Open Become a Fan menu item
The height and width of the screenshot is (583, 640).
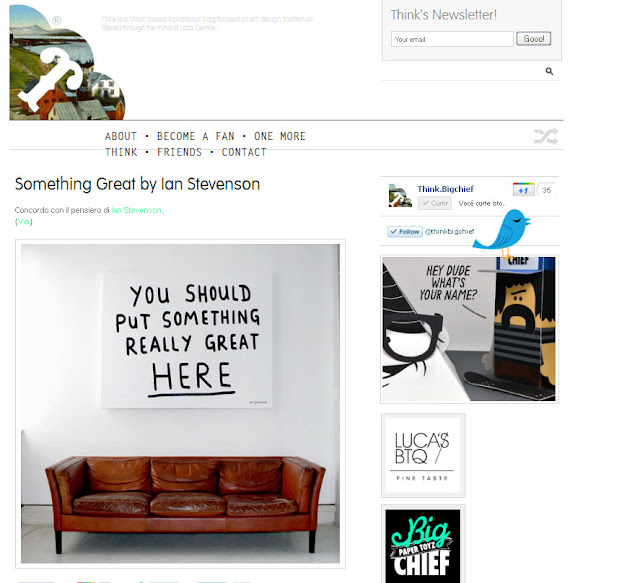pos(196,136)
